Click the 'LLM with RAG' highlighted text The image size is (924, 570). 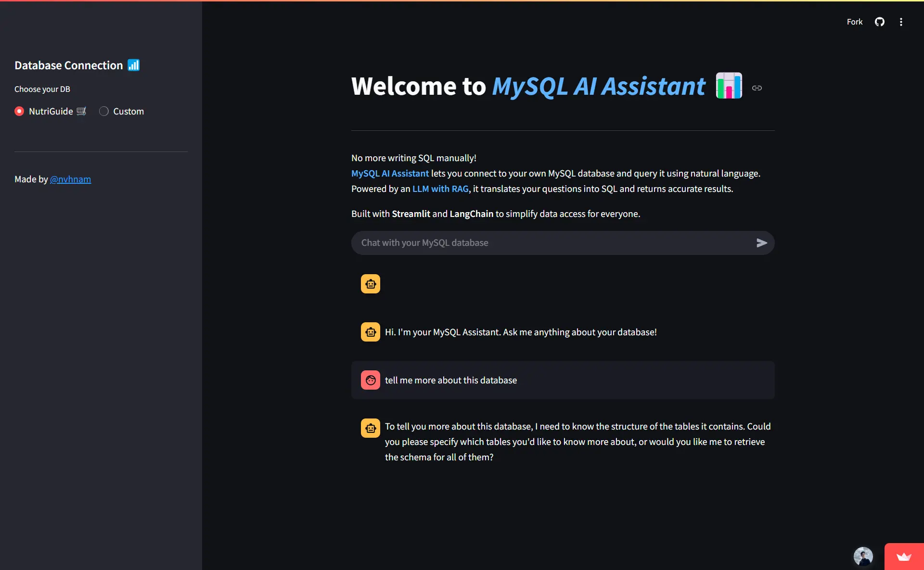pos(440,189)
